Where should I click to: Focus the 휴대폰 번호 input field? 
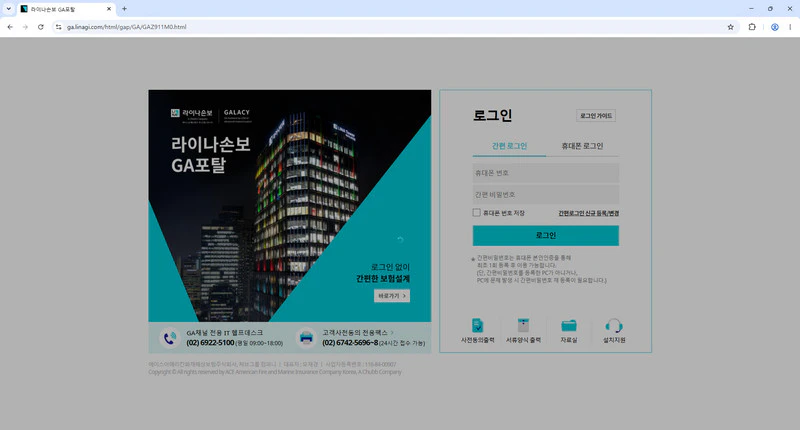(x=546, y=173)
